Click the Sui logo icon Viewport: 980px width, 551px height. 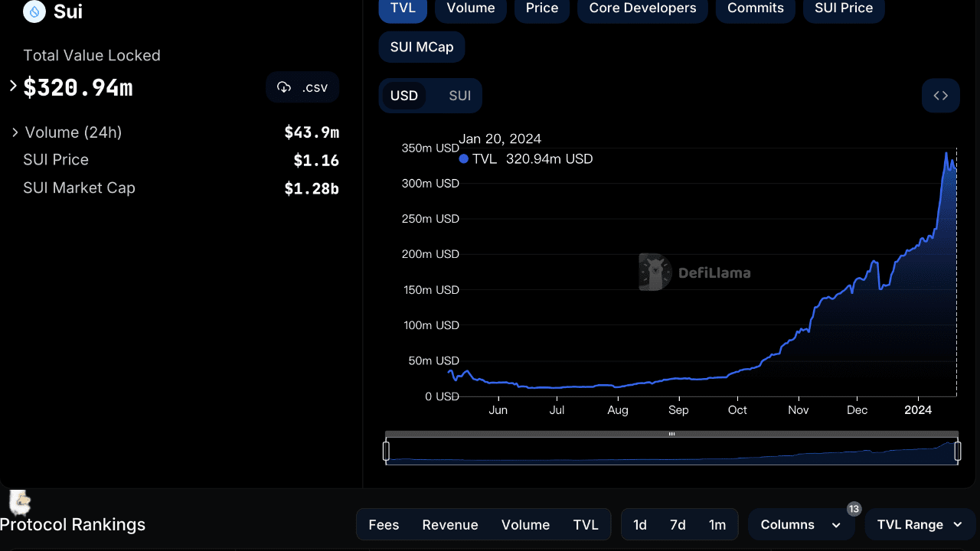[33, 12]
